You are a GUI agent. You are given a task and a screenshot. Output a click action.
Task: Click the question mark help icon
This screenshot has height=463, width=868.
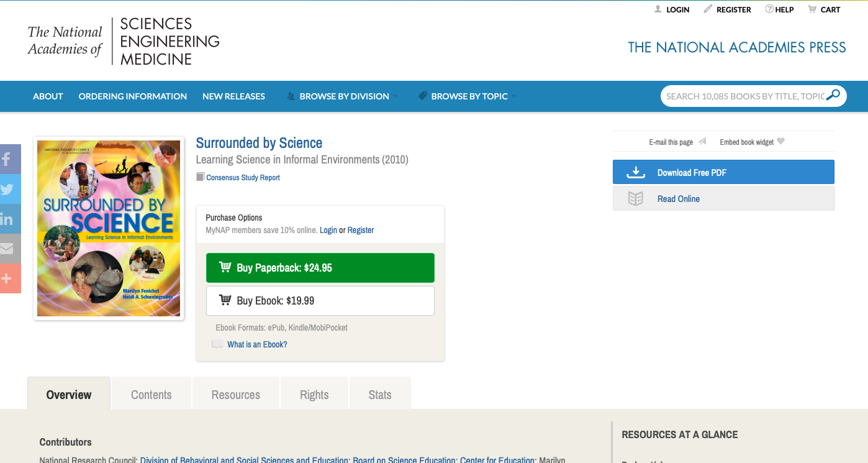769,9
